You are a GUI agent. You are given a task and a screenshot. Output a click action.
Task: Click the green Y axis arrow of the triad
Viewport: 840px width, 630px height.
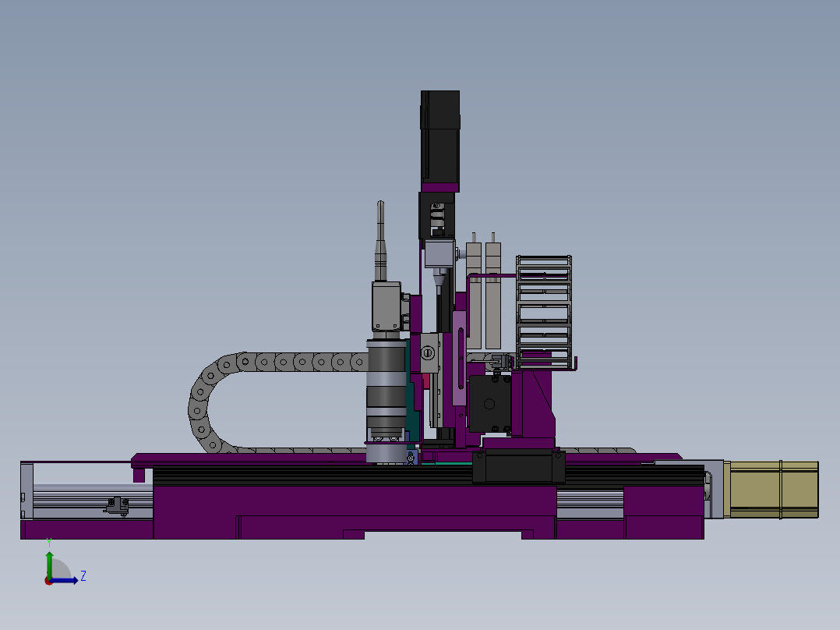click(x=49, y=564)
